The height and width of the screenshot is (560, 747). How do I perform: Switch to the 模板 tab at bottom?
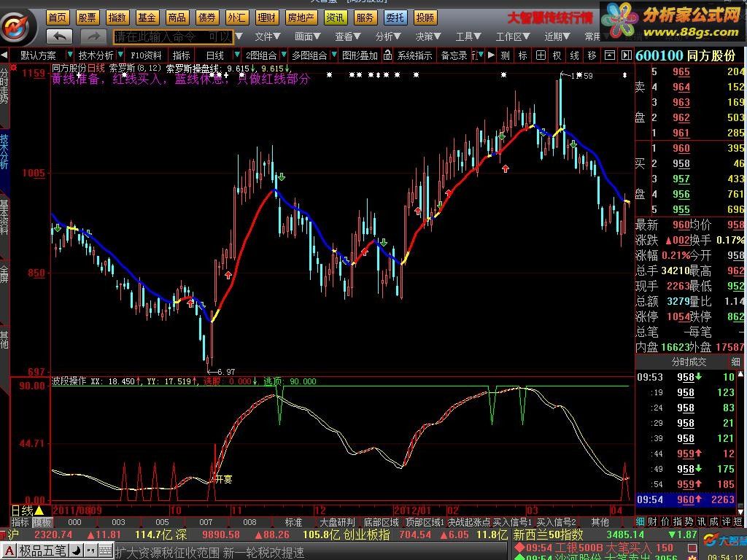pos(42,522)
